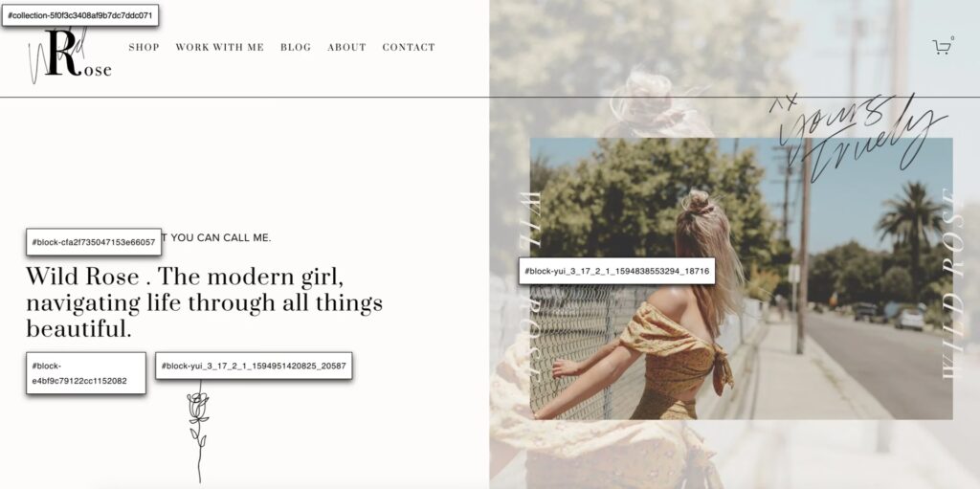This screenshot has height=489, width=980.
Task: Go to Work With Me page
Action: click(x=219, y=48)
